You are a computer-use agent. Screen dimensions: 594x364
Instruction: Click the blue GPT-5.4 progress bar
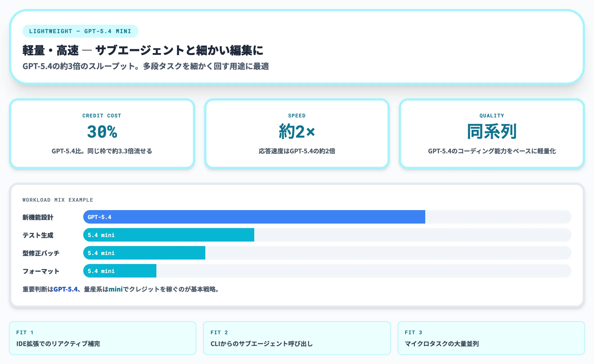254,217
